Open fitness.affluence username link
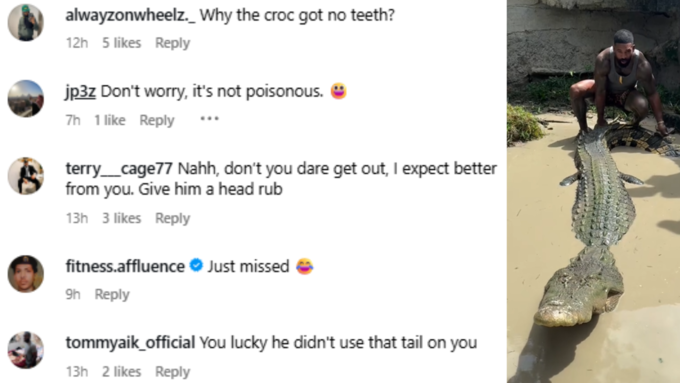 [x=125, y=266]
